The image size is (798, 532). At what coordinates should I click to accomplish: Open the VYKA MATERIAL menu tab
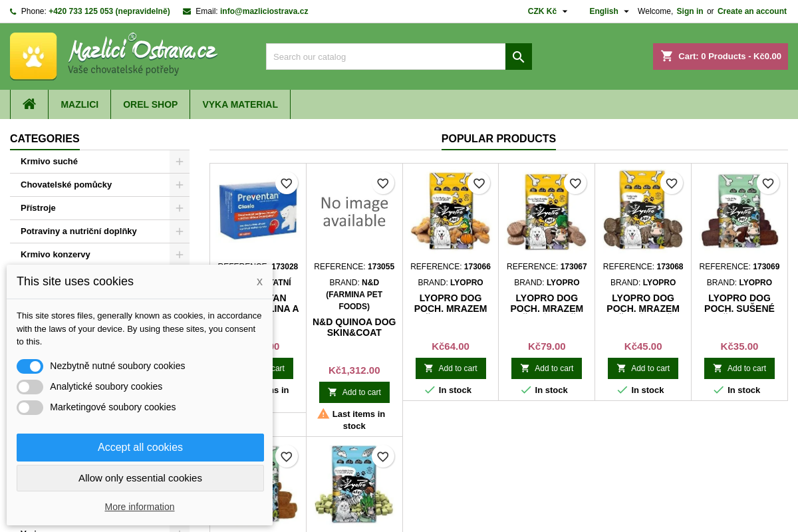pos(240,104)
